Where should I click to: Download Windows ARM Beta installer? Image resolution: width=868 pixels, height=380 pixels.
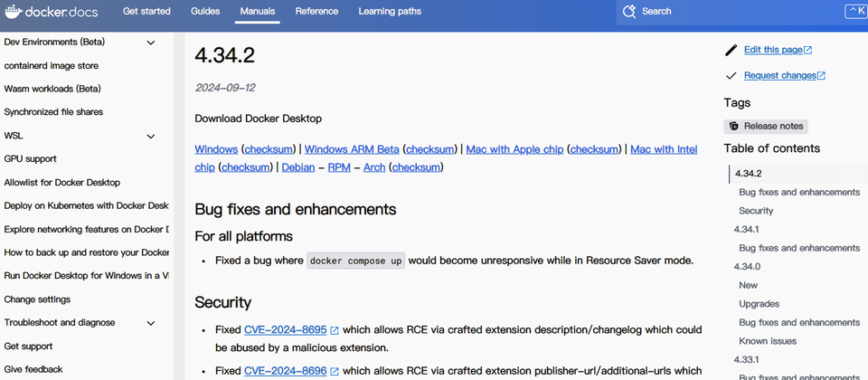click(x=352, y=149)
